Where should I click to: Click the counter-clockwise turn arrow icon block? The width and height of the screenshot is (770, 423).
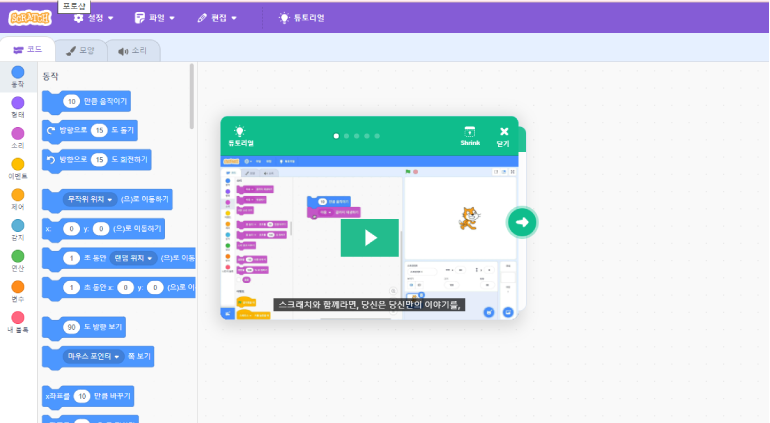pyautogui.click(x=51, y=160)
